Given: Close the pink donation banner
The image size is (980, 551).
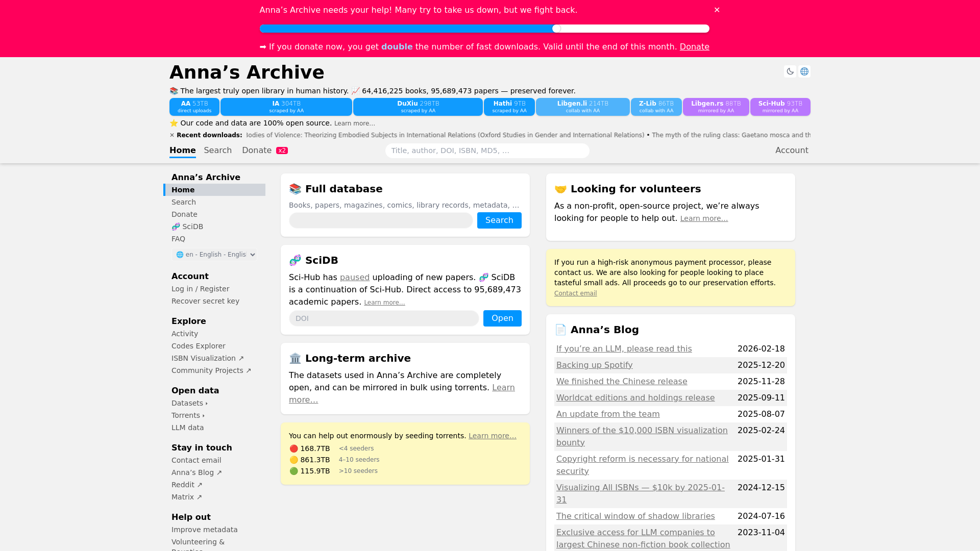Looking at the screenshot, I should [x=717, y=10].
